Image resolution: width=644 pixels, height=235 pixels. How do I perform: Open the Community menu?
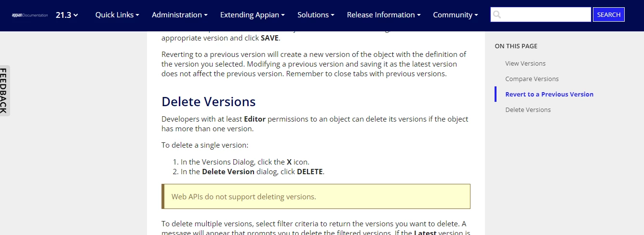coord(456,15)
